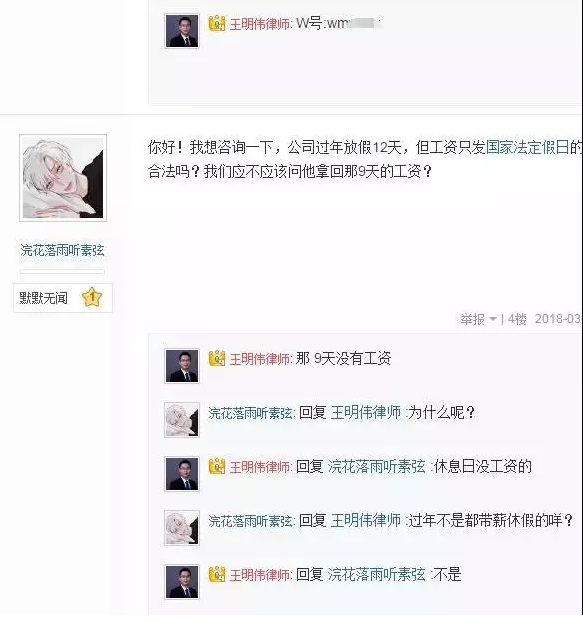Click the crown icon beside 那9天没有工资 reply
This screenshot has width=583, height=623.
217,358
